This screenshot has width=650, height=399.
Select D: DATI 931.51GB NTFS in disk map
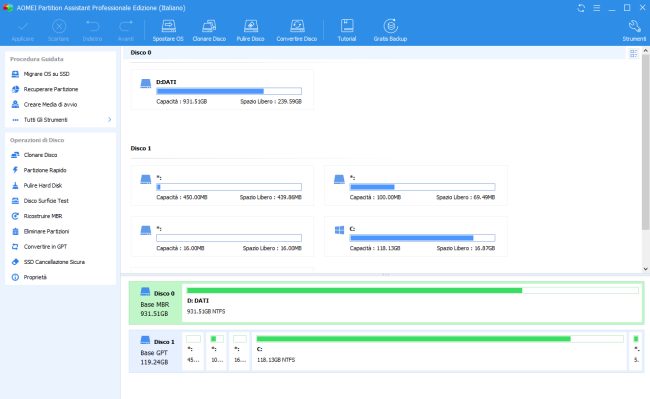(412, 303)
